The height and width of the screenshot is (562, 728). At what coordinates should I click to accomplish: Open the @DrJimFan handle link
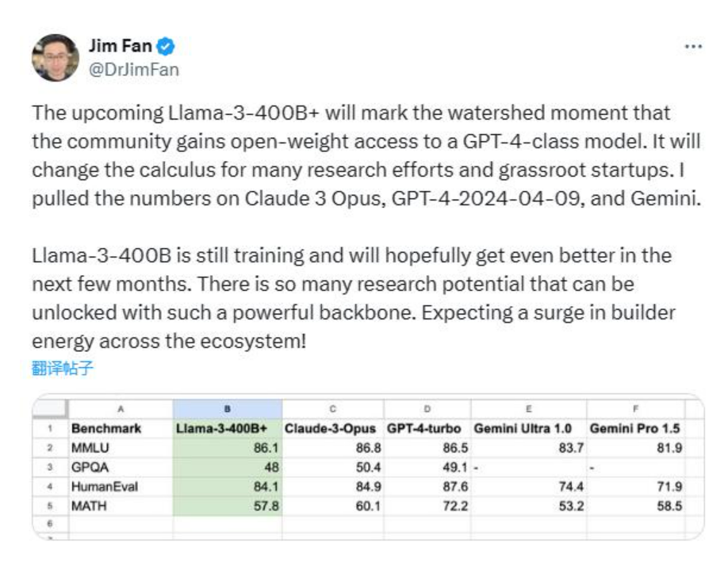pyautogui.click(x=134, y=70)
